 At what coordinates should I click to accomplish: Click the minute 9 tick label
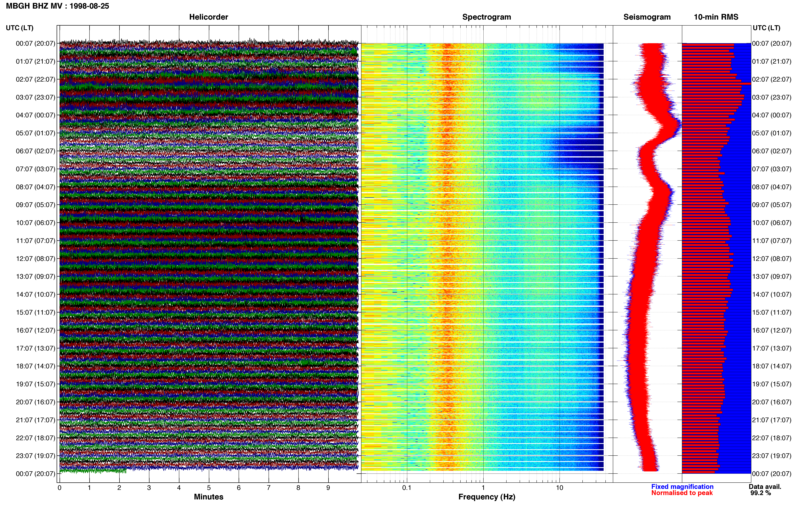[x=328, y=488]
